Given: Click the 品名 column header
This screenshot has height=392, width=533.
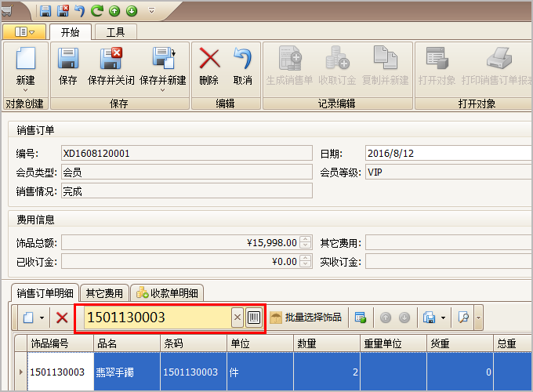Looking at the screenshot, I should coord(127,343).
